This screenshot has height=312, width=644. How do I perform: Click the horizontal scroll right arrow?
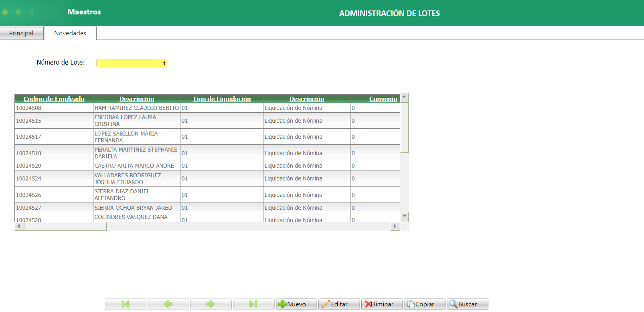[x=395, y=226]
